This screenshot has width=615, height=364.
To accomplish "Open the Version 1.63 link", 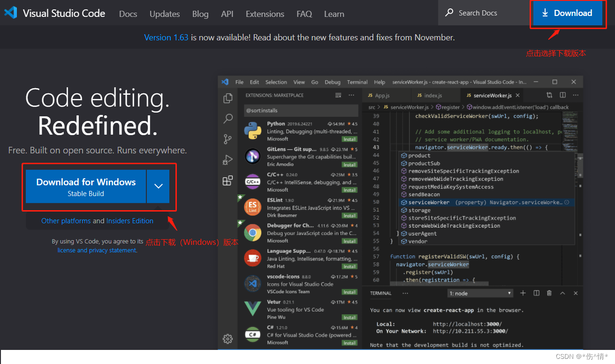I will (166, 38).
